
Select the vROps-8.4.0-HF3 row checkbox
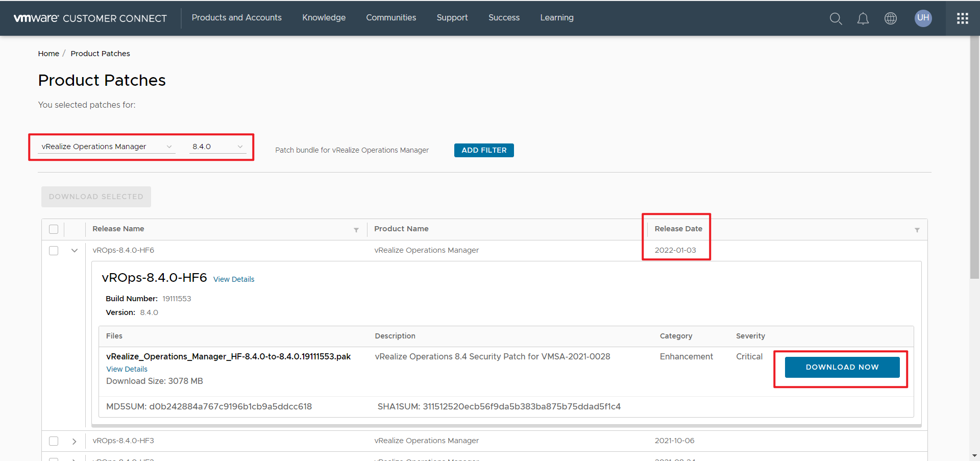[54, 441]
